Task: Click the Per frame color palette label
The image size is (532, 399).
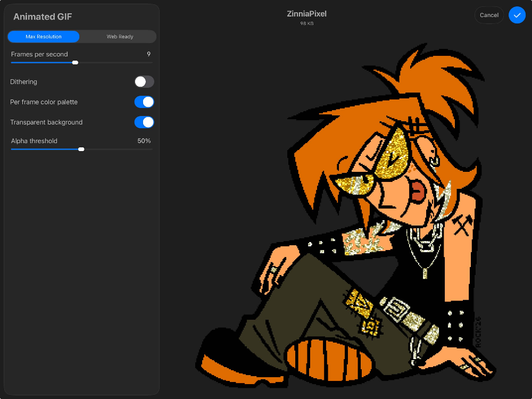Action: [44, 102]
